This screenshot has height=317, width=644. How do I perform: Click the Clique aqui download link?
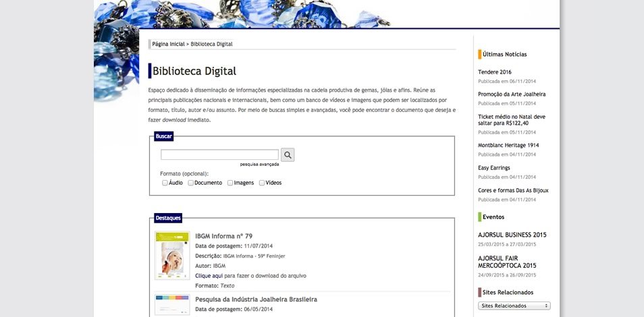tap(209, 276)
